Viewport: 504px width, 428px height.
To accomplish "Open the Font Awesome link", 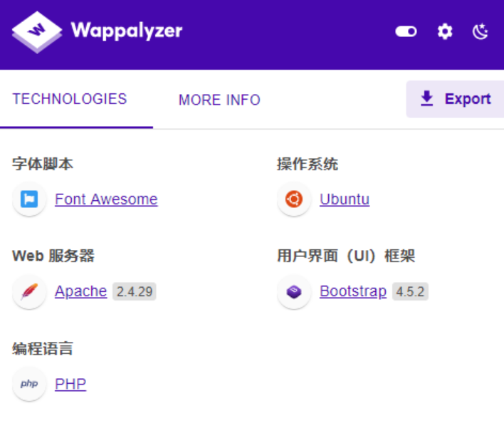I will coord(106,199).
